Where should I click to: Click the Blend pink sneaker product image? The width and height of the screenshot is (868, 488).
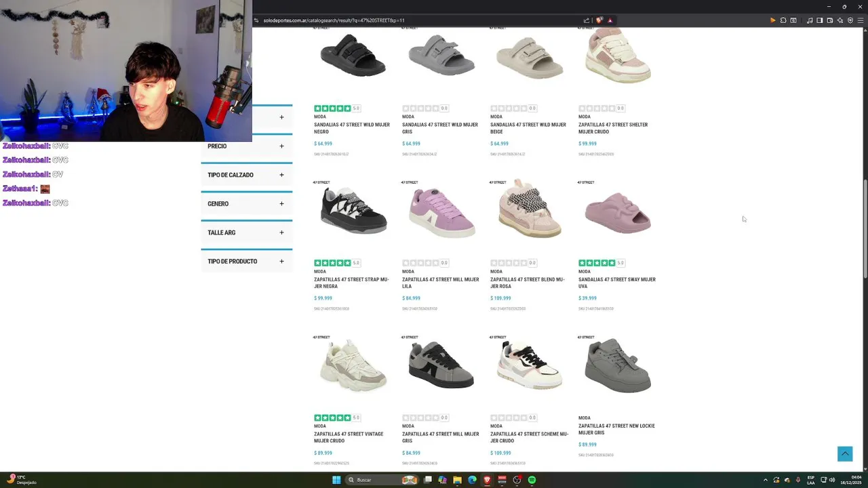click(x=529, y=209)
